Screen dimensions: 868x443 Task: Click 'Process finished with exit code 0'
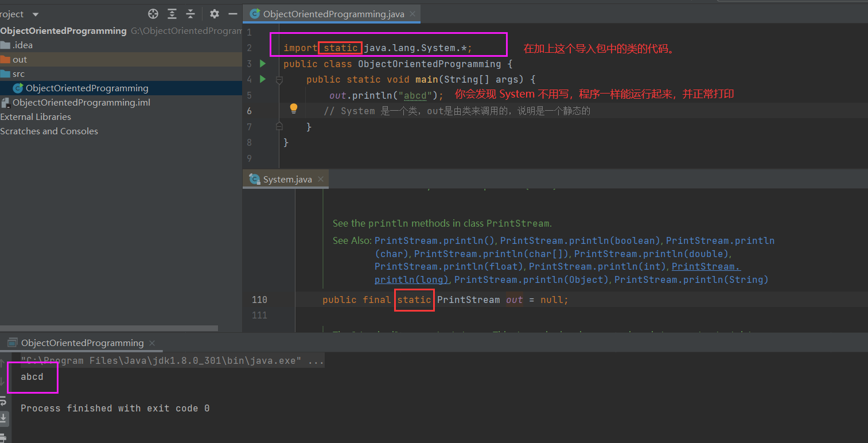point(115,409)
